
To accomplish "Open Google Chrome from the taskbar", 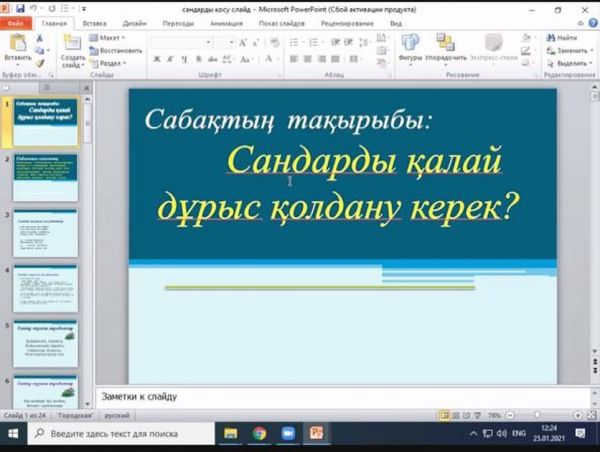I will tap(259, 434).
